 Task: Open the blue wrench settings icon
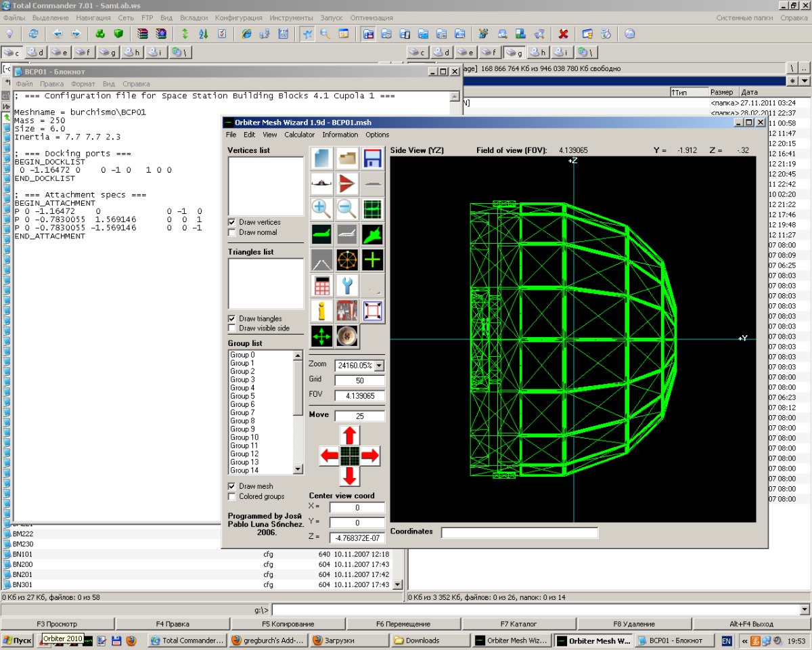347,285
